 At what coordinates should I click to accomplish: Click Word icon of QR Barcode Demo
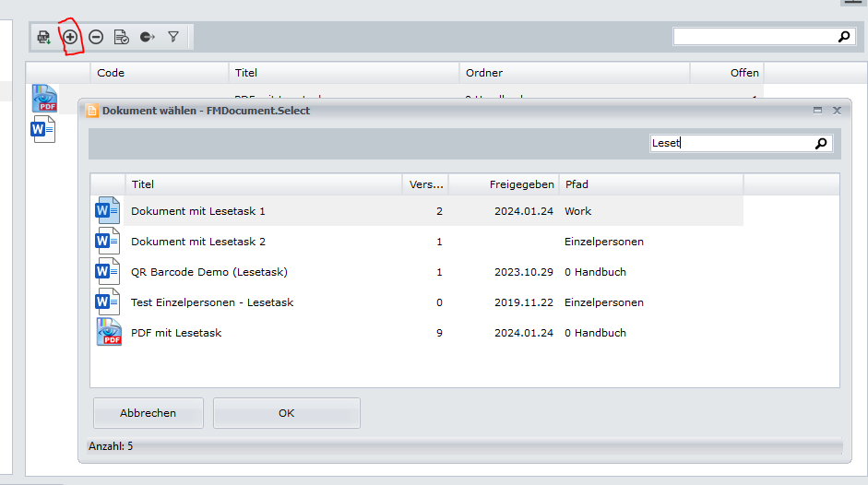pos(107,271)
